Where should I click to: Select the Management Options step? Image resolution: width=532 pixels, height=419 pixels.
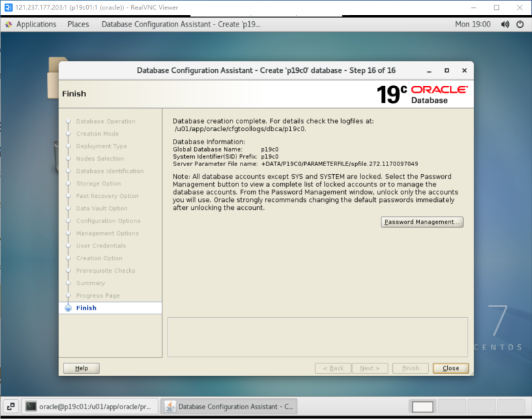[x=107, y=233]
